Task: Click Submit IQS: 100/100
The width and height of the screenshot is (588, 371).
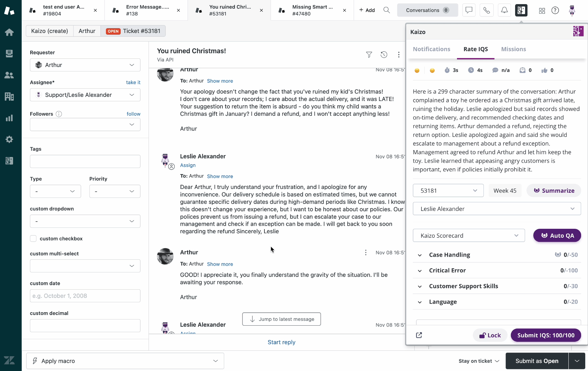Action: pos(546,335)
